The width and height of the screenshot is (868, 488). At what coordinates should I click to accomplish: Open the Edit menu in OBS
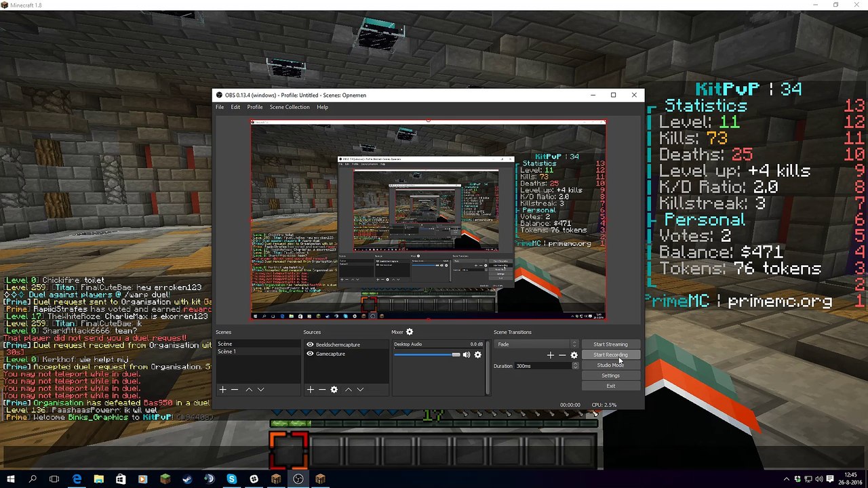(235, 107)
